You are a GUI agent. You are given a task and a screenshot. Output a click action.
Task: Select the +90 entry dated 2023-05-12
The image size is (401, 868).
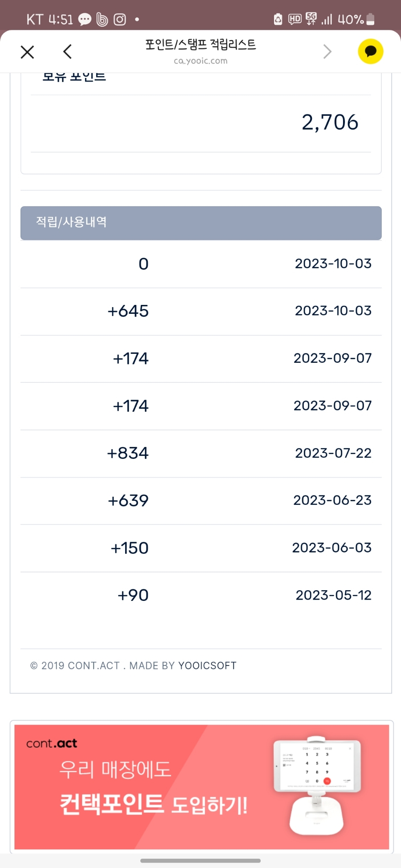point(201,596)
